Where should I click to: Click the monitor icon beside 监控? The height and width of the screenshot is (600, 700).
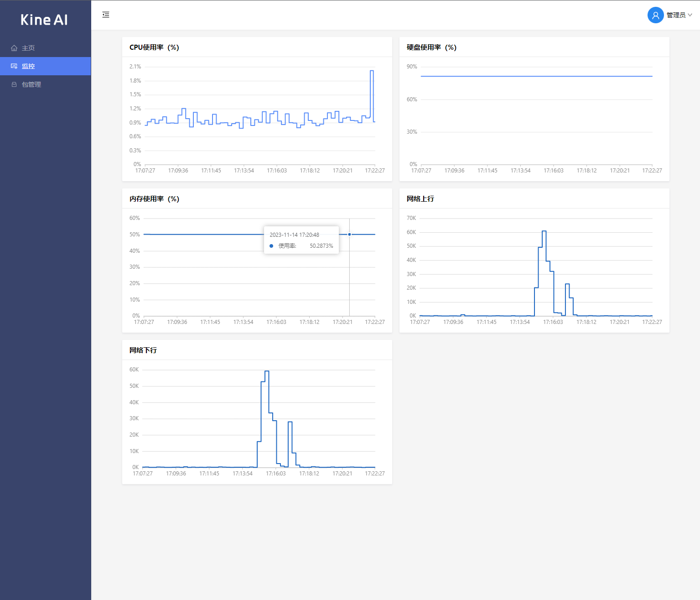[14, 66]
